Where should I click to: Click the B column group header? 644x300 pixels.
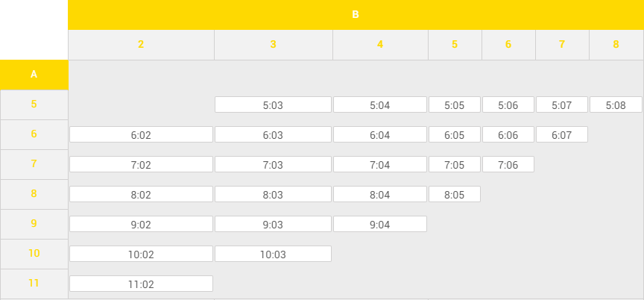tap(356, 14)
